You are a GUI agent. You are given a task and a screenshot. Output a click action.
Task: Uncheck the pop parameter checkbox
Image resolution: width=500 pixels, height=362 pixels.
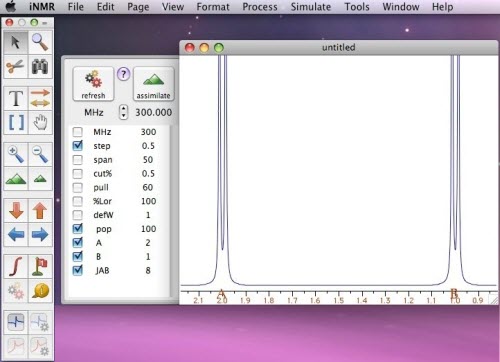point(78,229)
